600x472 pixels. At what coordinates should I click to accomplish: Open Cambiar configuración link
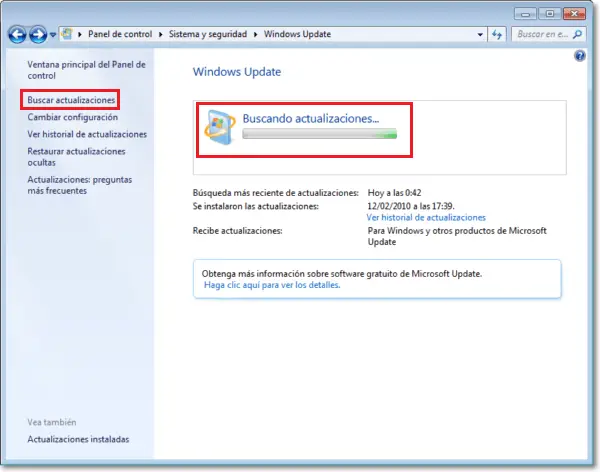(x=72, y=117)
